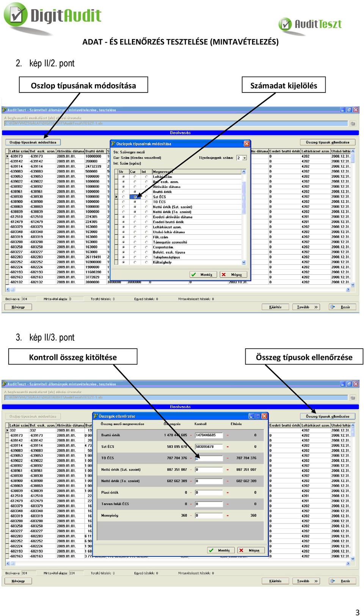The height and width of the screenshot is (616, 364).
Task: Select Cur radio for Szt ÉCS row
Action: tap(135, 197)
